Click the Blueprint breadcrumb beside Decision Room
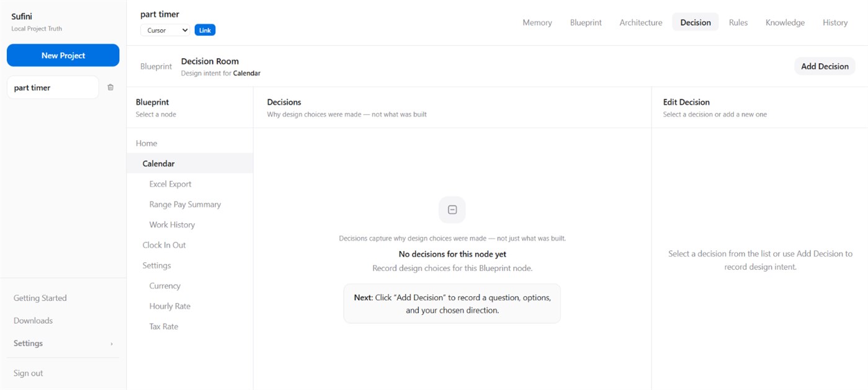 (156, 66)
